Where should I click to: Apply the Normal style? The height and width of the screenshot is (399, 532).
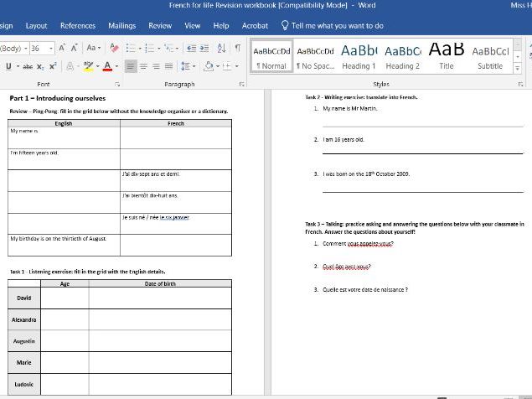point(271,56)
